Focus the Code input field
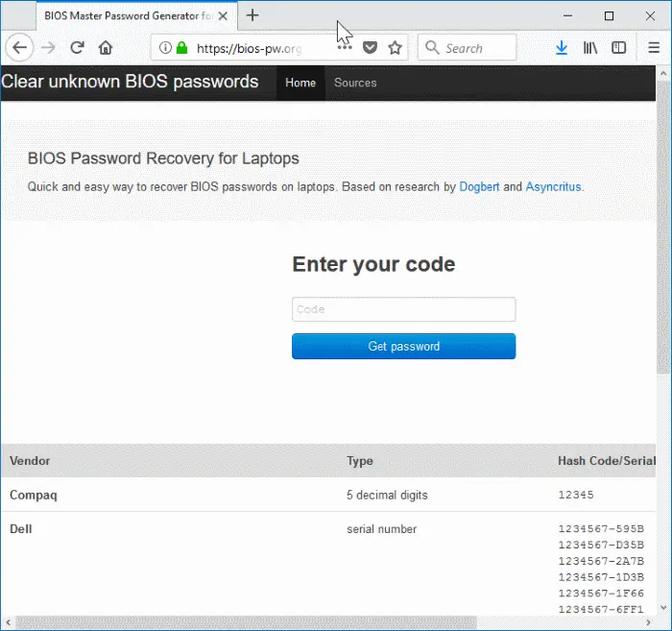The width and height of the screenshot is (672, 631). point(404,309)
